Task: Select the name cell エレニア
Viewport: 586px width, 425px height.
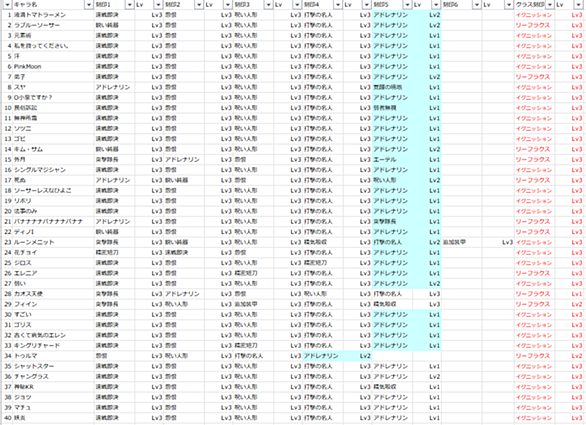Action: (53, 273)
